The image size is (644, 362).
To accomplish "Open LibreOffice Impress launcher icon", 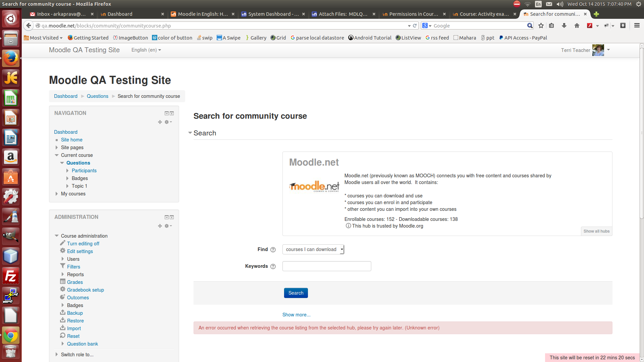I will (11, 118).
